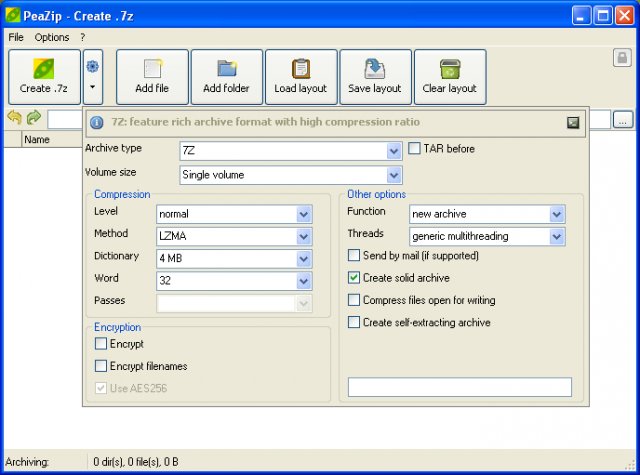Click the yellow back arrow icon
640x475 pixels.
[15, 118]
